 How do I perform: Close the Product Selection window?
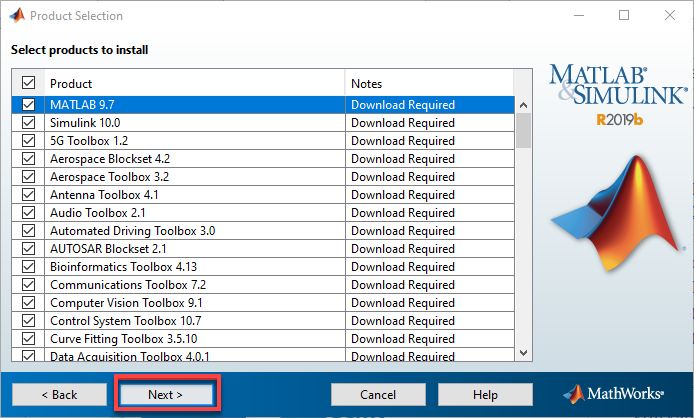670,15
